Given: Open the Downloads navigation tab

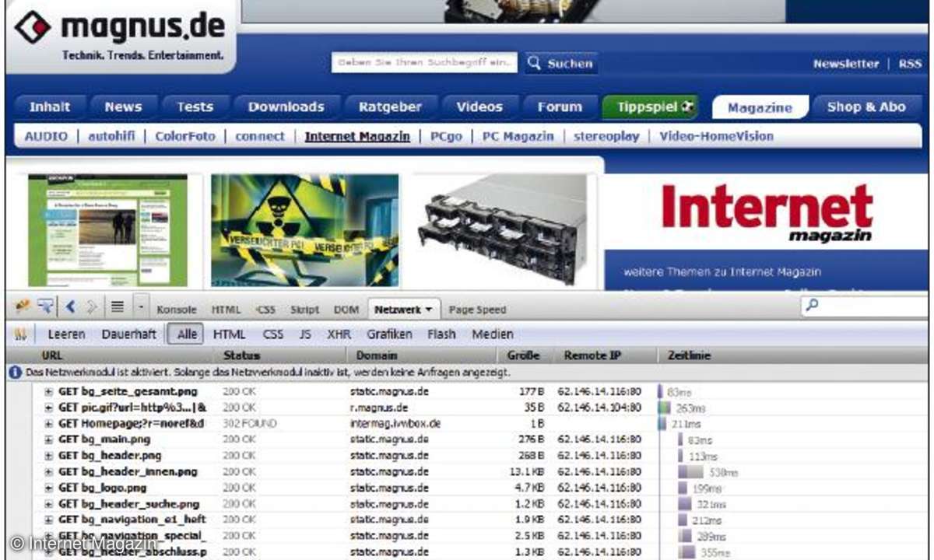Looking at the screenshot, I should point(286,107).
